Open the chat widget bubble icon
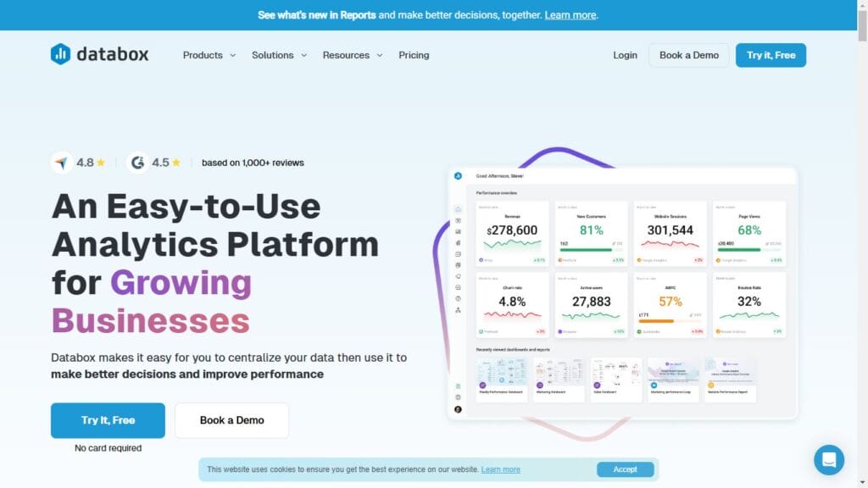The image size is (868, 488). (829, 460)
